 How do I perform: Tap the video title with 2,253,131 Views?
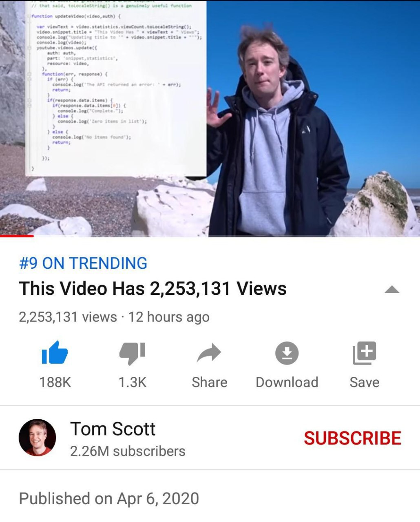(x=153, y=289)
